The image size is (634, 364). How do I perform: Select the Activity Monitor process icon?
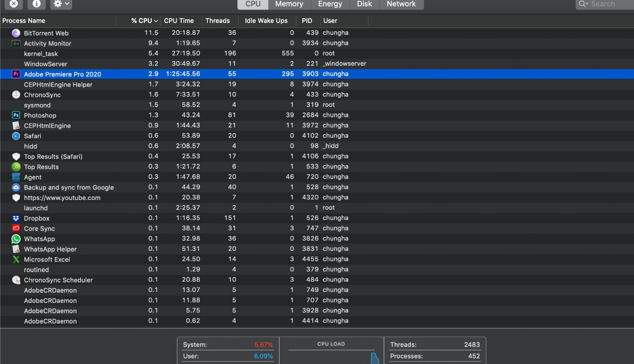[16, 43]
